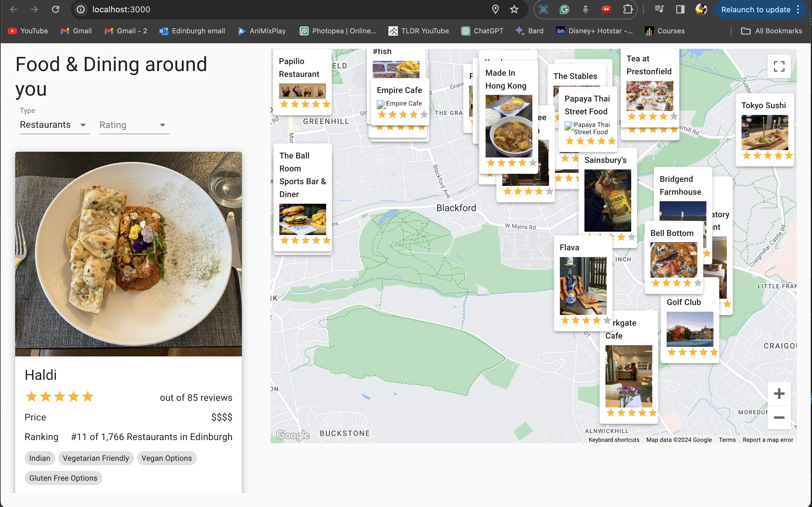Open Chrome's three-dot menu
The height and width of the screenshot is (507, 812).
(798, 9)
